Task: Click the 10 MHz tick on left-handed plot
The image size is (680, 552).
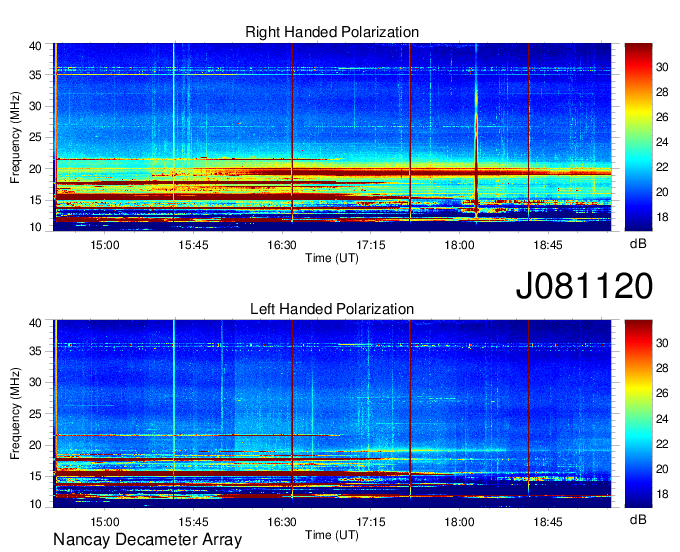Action: (36, 504)
